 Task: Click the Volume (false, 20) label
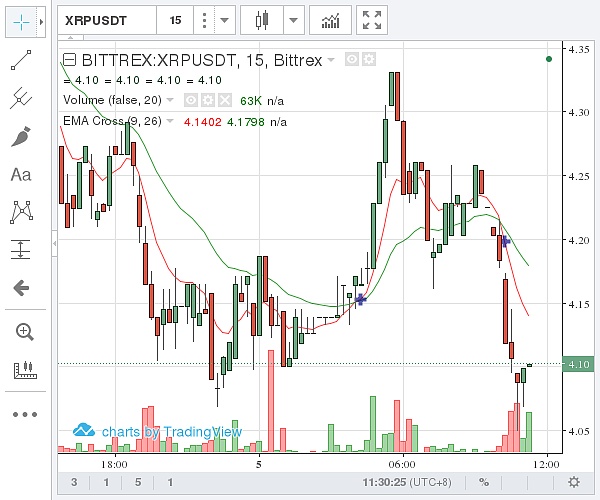click(112, 100)
